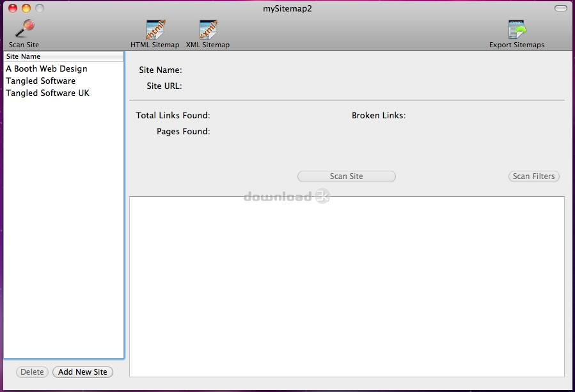Click inside the empty scan results box
Viewport: 575px width, 392px height.
pyautogui.click(x=347, y=286)
